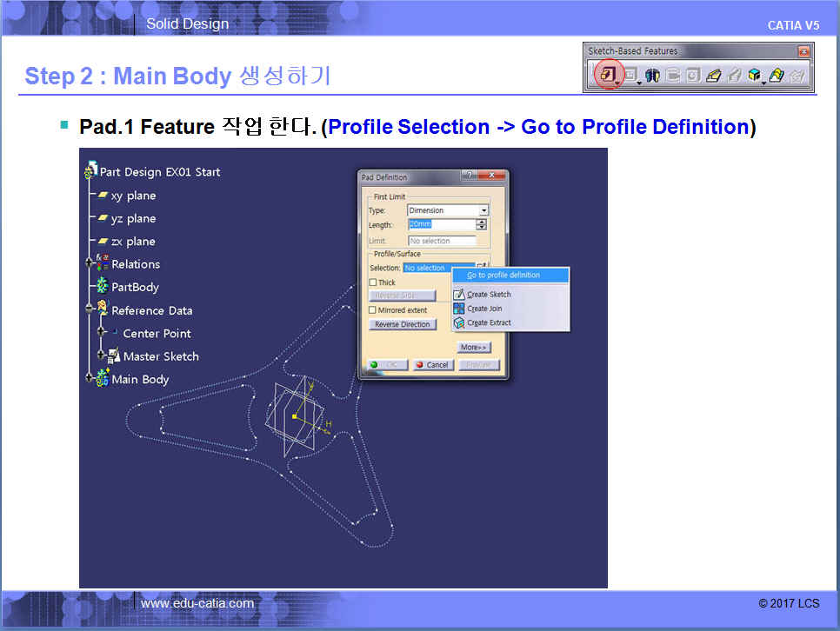The height and width of the screenshot is (631, 840).
Task: Select 'xy plane' label in tree
Action: click(133, 196)
